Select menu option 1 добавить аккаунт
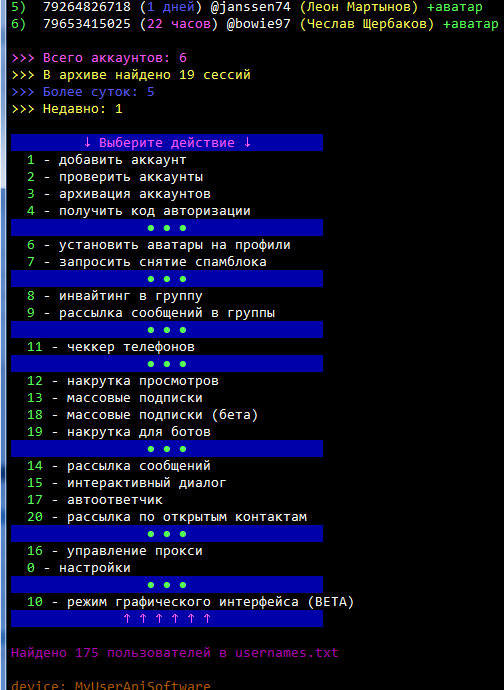This screenshot has width=504, height=690. click(107, 160)
